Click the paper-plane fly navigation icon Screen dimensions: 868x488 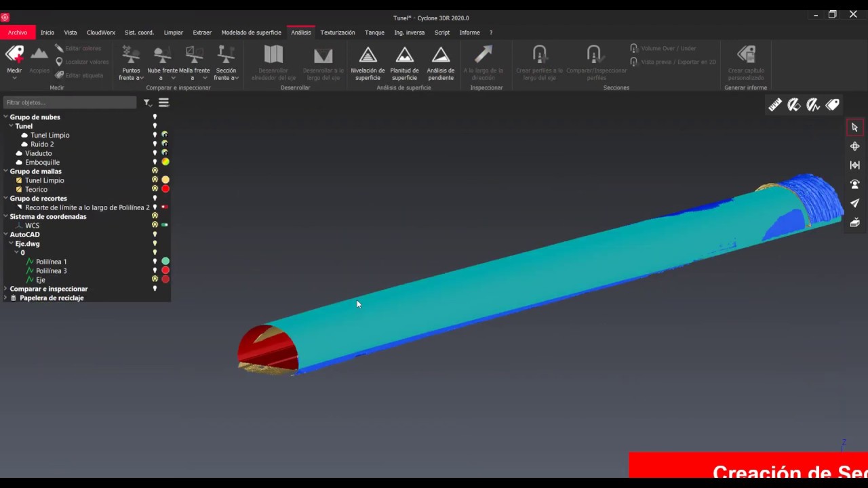(x=854, y=203)
